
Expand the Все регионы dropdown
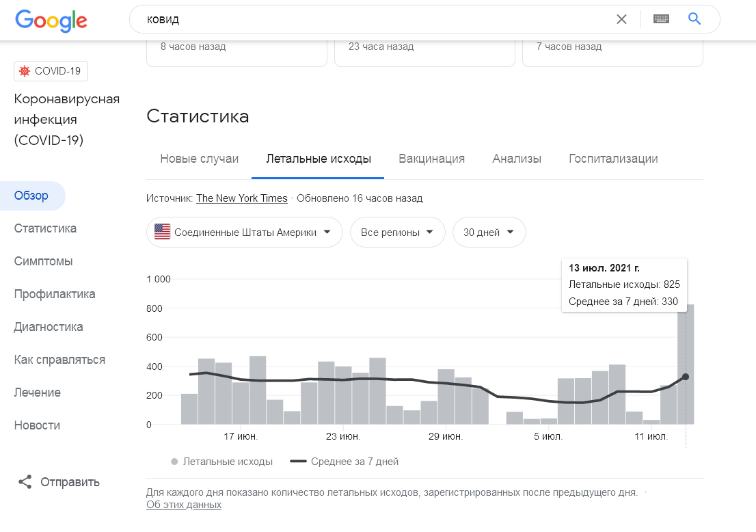tap(397, 232)
